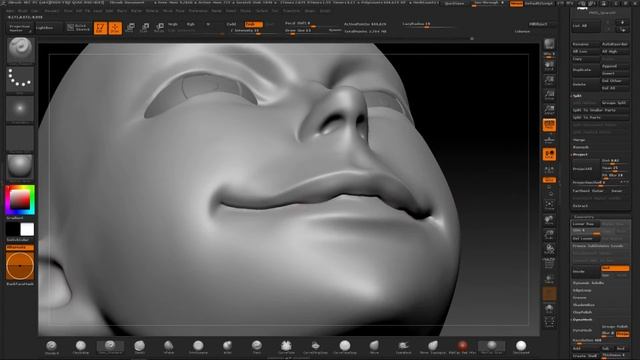
Task: Open the current brush thumbnail picker
Action: pyautogui.click(x=20, y=49)
